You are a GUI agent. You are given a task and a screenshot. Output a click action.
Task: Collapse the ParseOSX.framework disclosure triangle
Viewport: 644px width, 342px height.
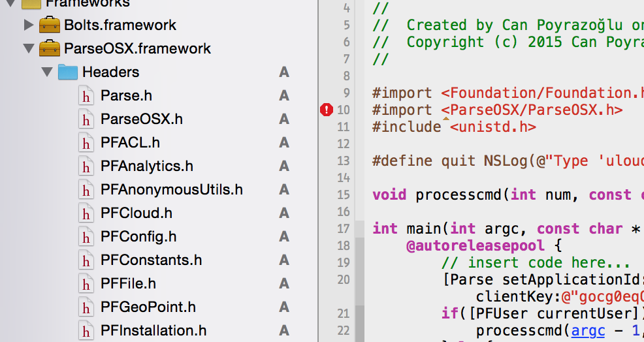28,49
